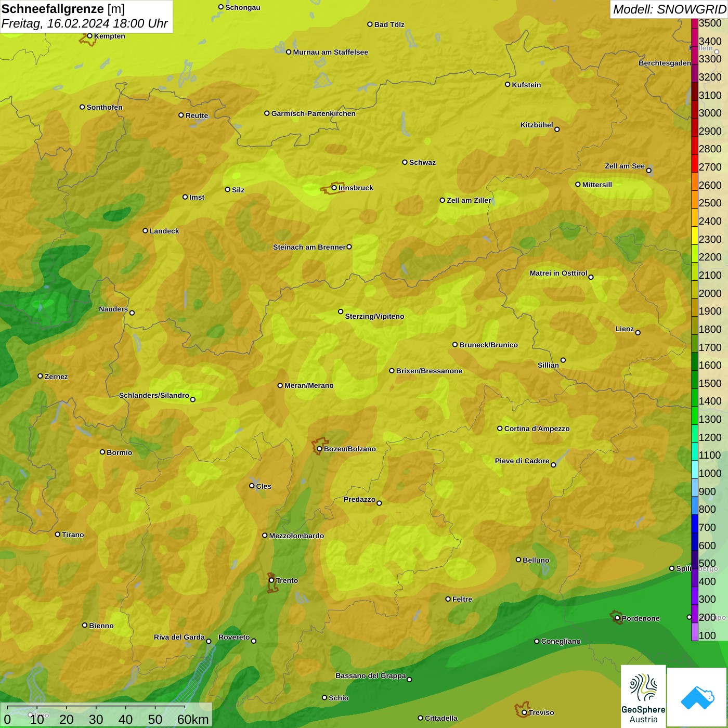Click the Predazzo label
728x728 pixels.
(359, 499)
